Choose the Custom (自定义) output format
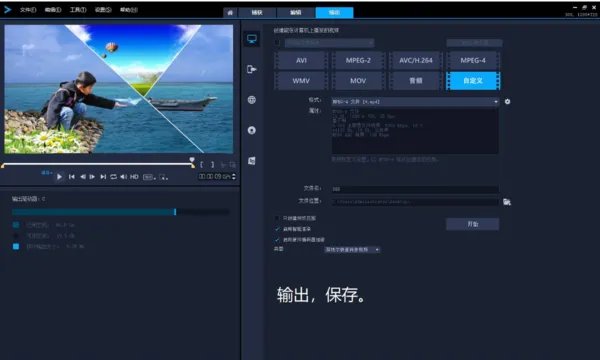The height and width of the screenshot is (360, 600). point(473,81)
